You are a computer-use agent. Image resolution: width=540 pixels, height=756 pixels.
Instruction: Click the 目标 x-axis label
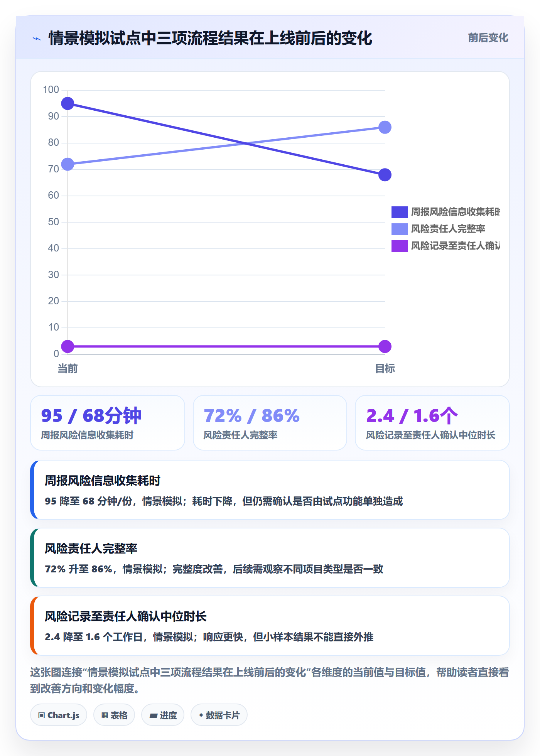coord(385,369)
